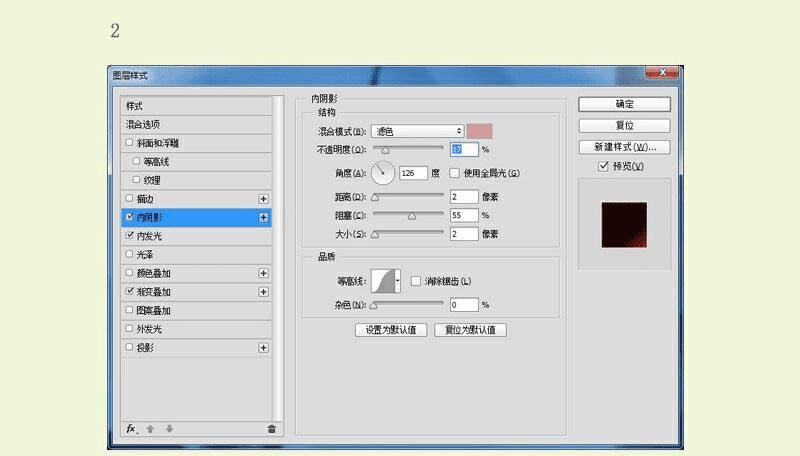800x456 pixels.
Task: Enable the 投影 checkbox
Action: 129,347
